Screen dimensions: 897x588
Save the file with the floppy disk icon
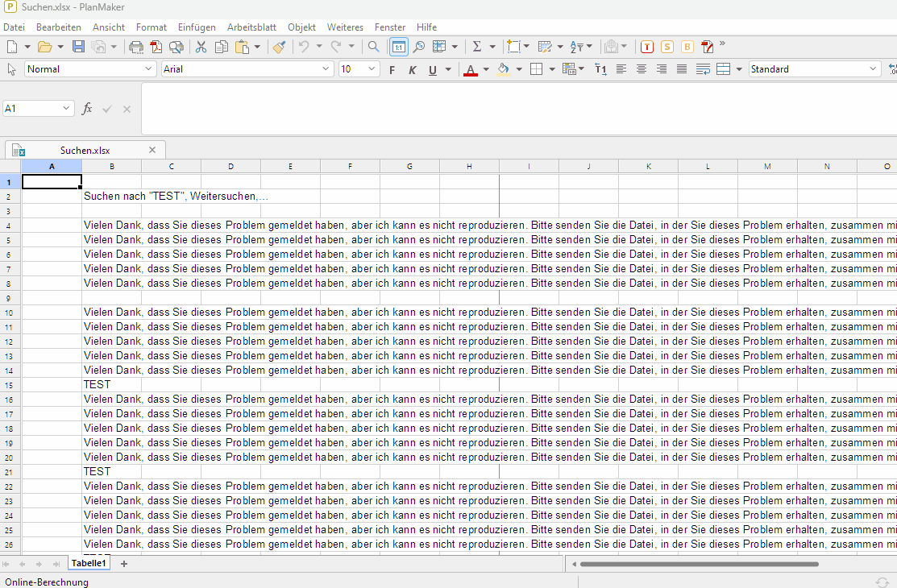click(x=78, y=47)
